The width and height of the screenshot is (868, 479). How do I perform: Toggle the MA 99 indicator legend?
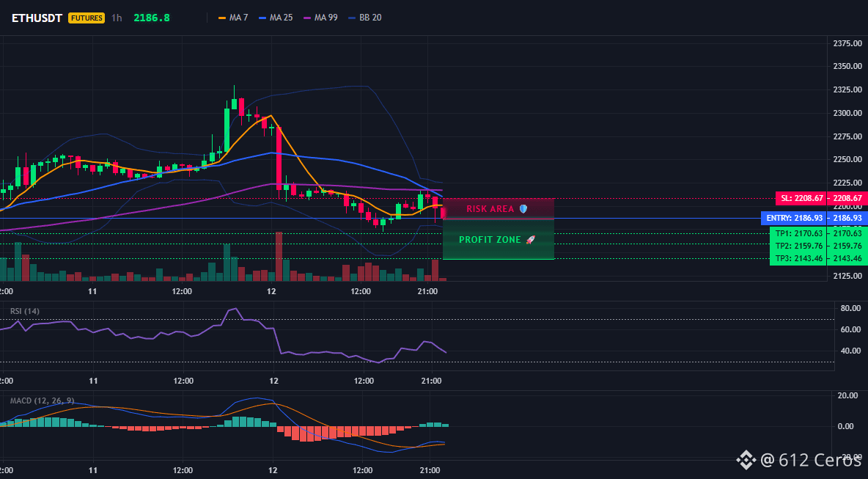(320, 18)
